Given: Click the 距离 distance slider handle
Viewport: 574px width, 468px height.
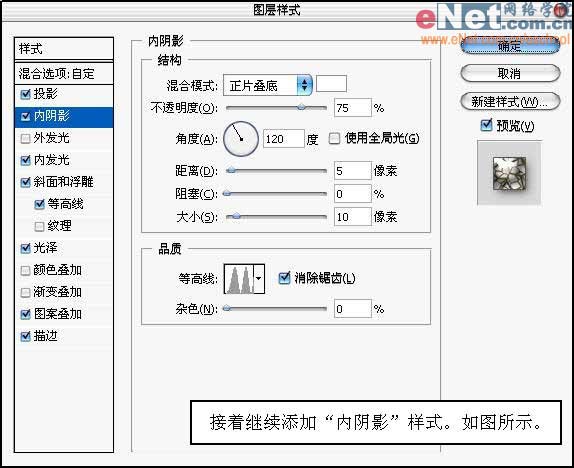Looking at the screenshot, I should pos(231,170).
